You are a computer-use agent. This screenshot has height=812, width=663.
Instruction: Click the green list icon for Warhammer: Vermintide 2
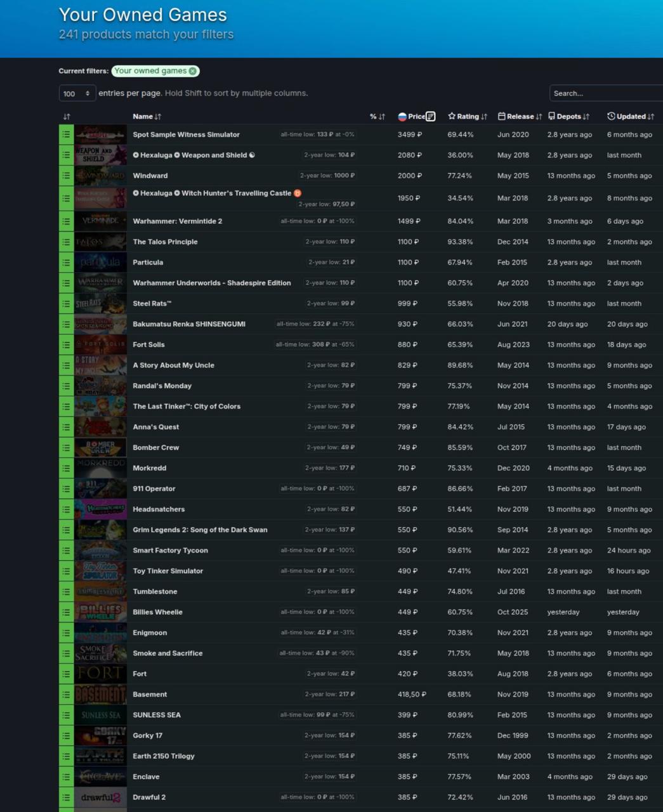[x=66, y=221]
